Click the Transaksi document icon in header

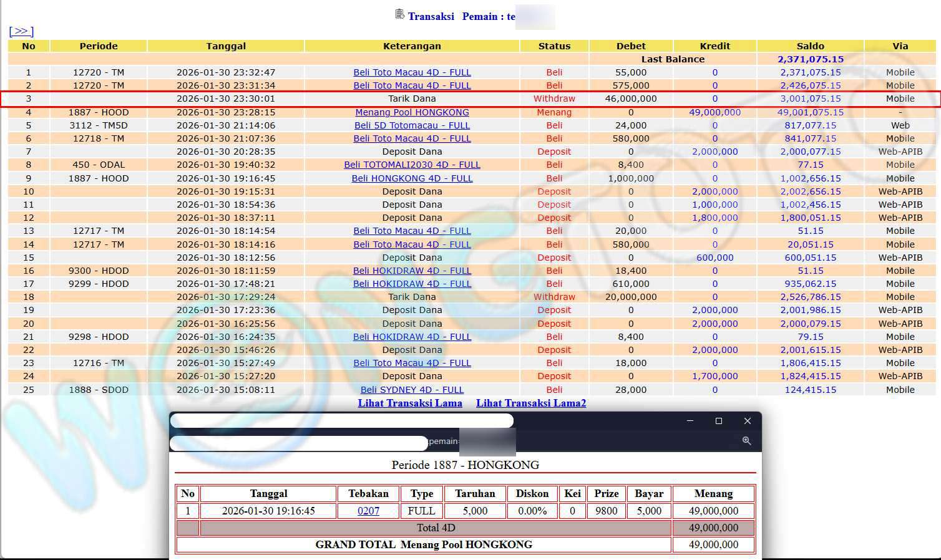coord(399,14)
